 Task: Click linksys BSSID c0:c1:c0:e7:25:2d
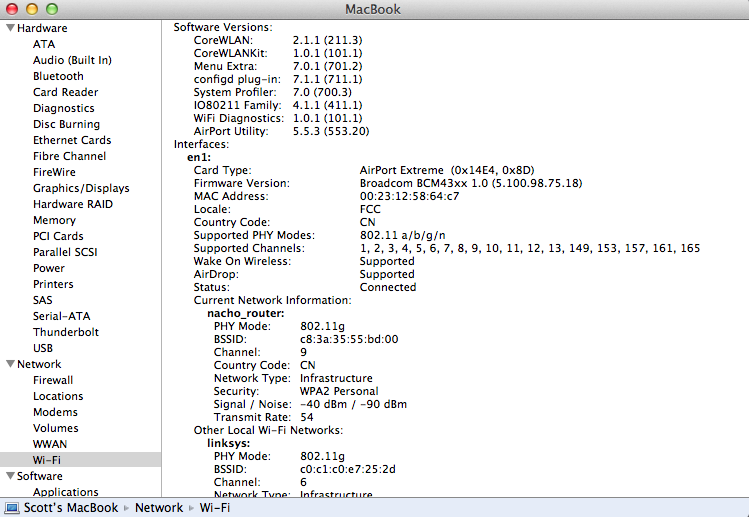point(348,469)
